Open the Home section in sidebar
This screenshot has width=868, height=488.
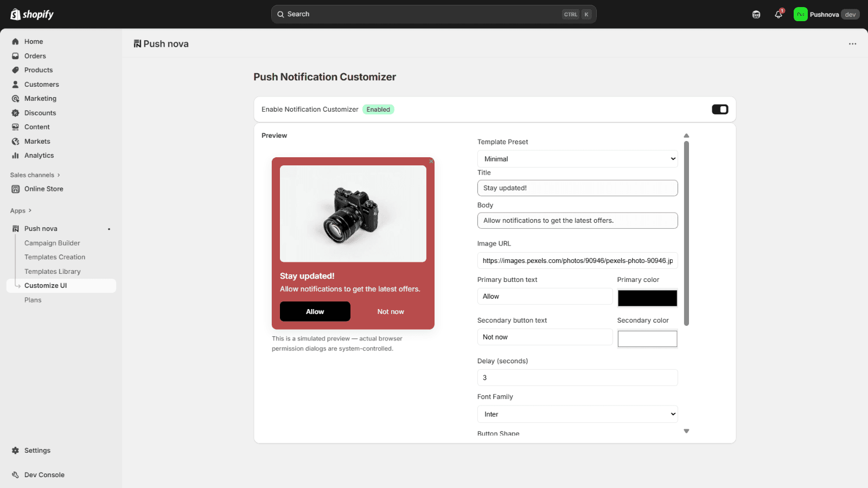point(34,41)
